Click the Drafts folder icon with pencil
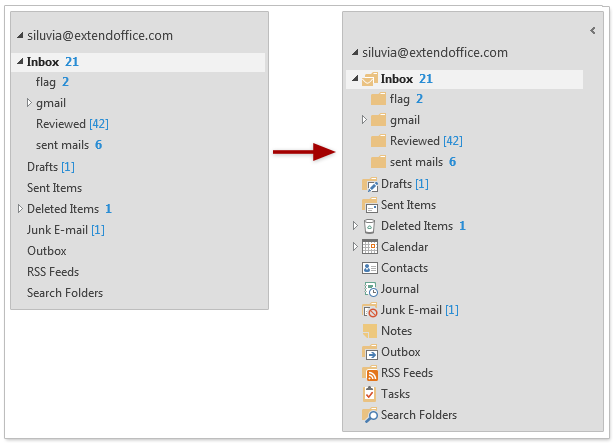This screenshot has width=614, height=445. pyautogui.click(x=370, y=184)
